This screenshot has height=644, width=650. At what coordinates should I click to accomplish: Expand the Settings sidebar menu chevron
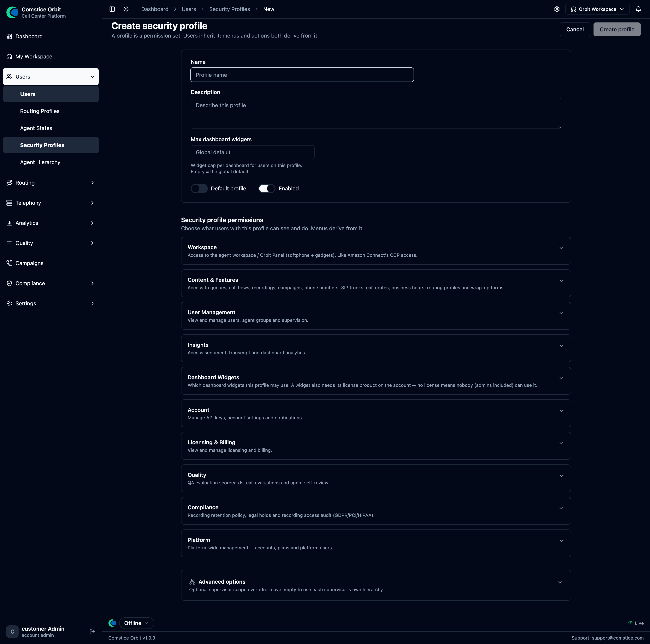[92, 303]
